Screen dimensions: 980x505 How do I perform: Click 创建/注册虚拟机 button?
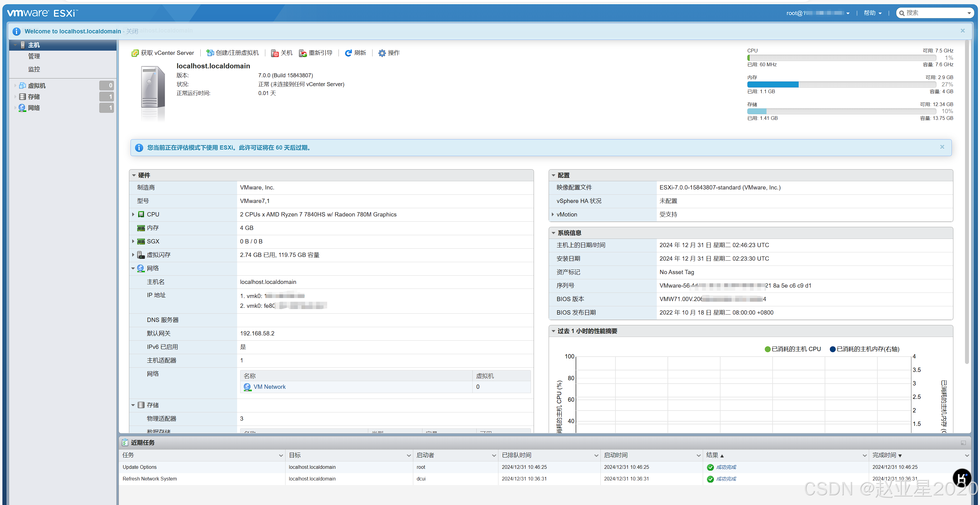click(233, 53)
